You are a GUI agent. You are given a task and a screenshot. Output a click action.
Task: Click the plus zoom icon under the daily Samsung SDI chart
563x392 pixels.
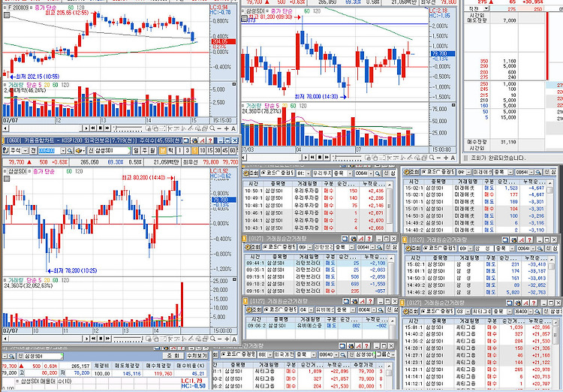tap(446, 158)
